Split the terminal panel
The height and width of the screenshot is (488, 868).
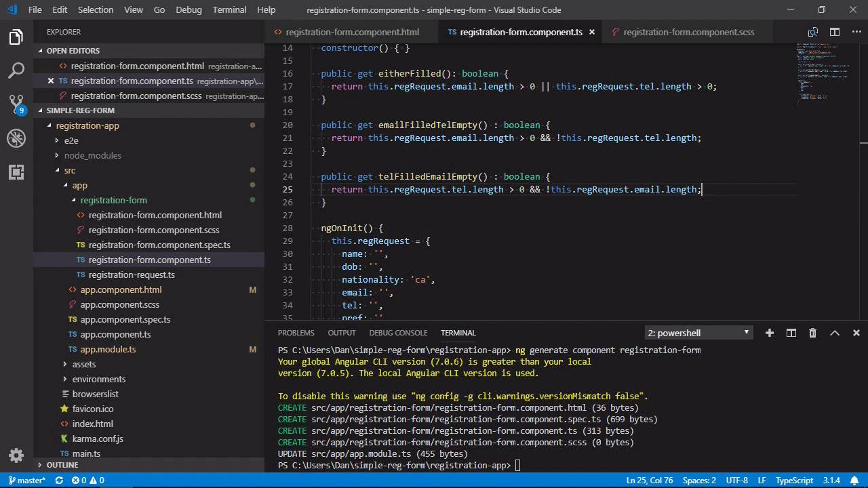coord(791,333)
